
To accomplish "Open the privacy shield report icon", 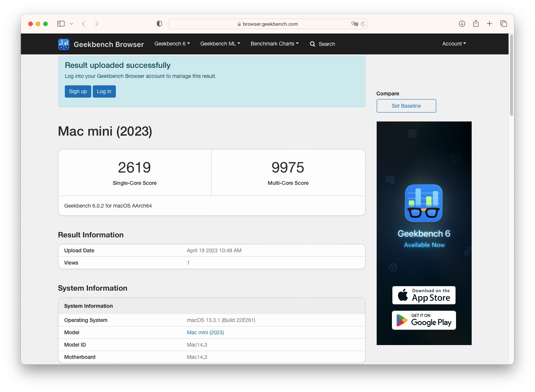I will pyautogui.click(x=159, y=24).
